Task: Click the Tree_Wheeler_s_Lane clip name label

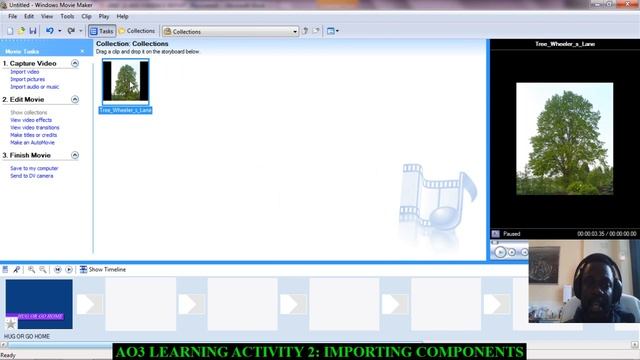Action: coord(125,110)
